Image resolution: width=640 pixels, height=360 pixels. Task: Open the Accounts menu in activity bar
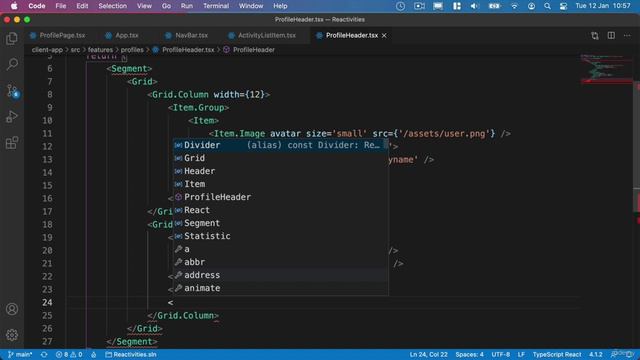(x=12, y=309)
